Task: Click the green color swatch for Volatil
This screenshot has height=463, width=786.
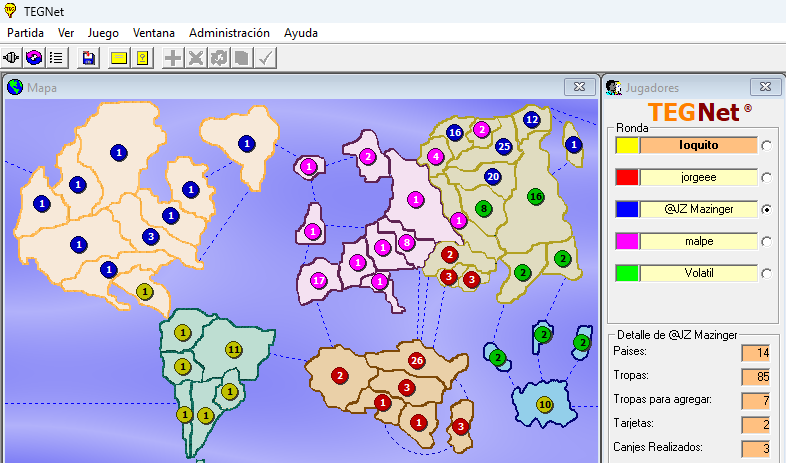Action: pyautogui.click(x=627, y=273)
